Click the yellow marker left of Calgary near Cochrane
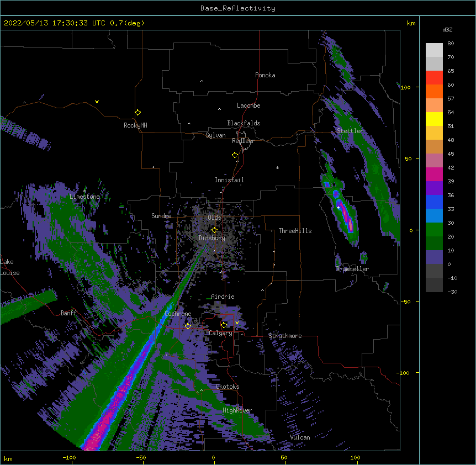The image size is (476, 465). [x=188, y=326]
